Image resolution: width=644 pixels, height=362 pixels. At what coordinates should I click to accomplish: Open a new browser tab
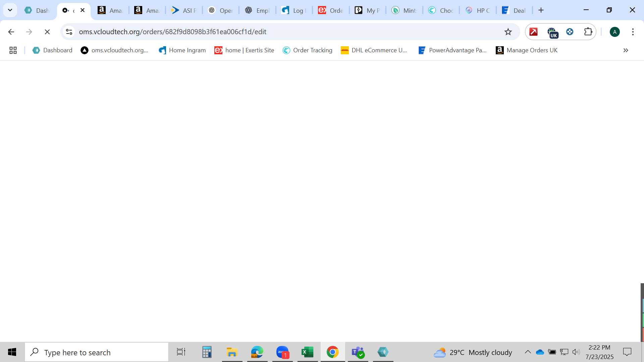(x=541, y=10)
